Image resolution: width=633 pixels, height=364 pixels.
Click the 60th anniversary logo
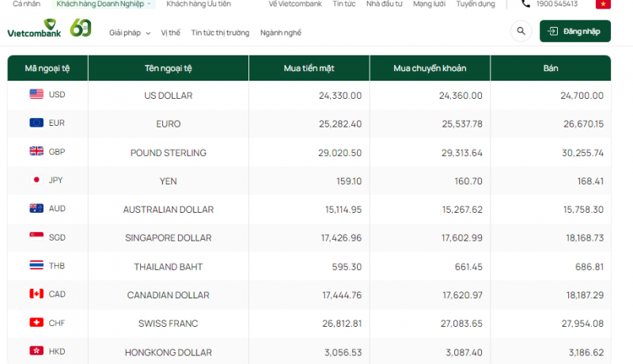click(x=81, y=28)
